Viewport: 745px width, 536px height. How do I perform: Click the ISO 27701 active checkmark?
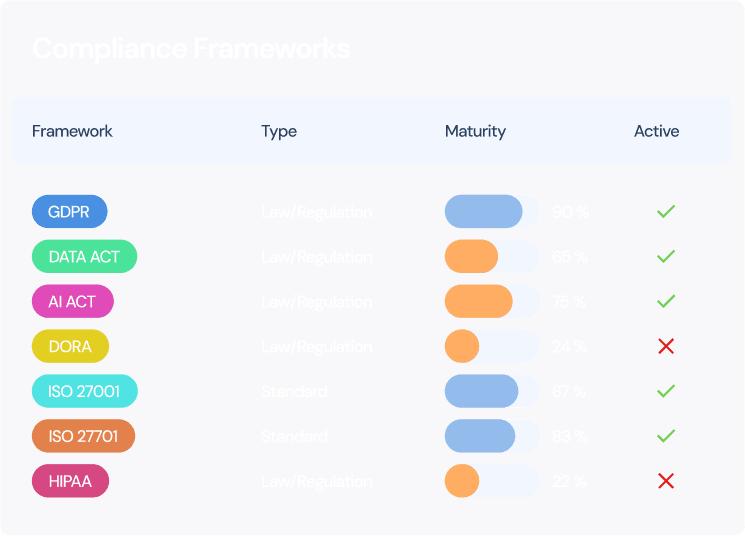(666, 436)
